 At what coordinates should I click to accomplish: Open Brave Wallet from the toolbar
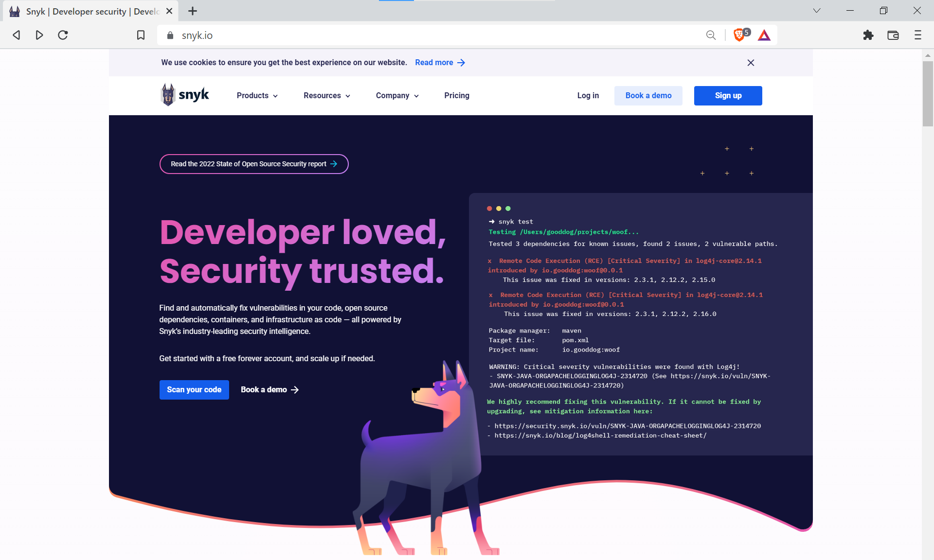[893, 35]
